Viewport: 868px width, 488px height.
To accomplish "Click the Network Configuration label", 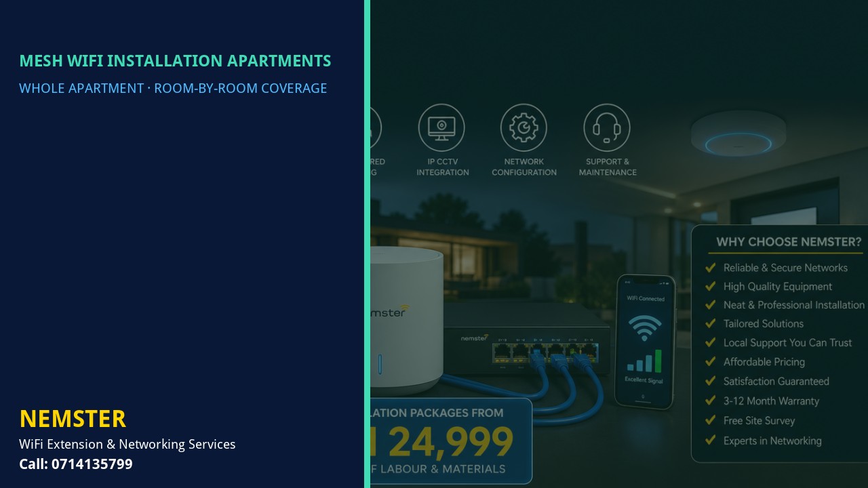I will click(524, 167).
